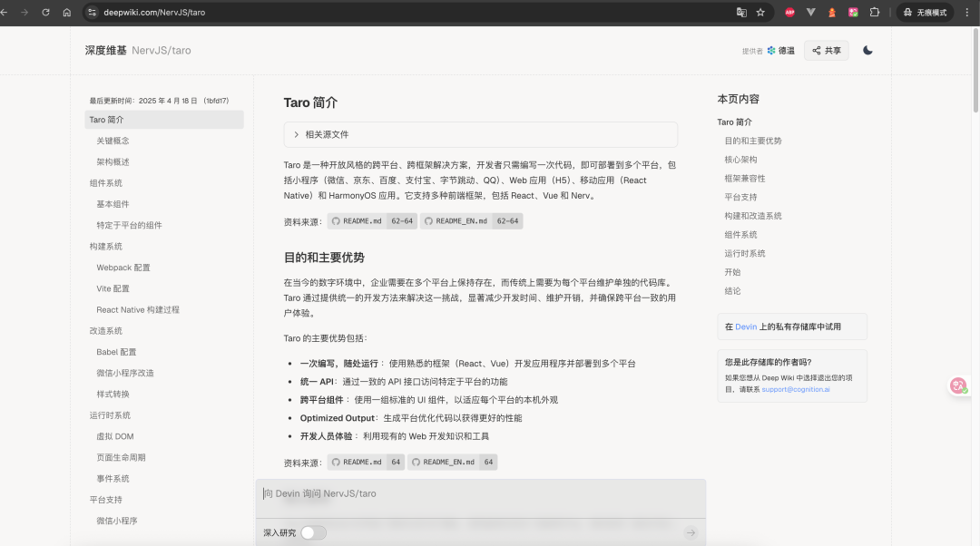
Task: Open the red ABP extension icon
Action: tap(790, 12)
